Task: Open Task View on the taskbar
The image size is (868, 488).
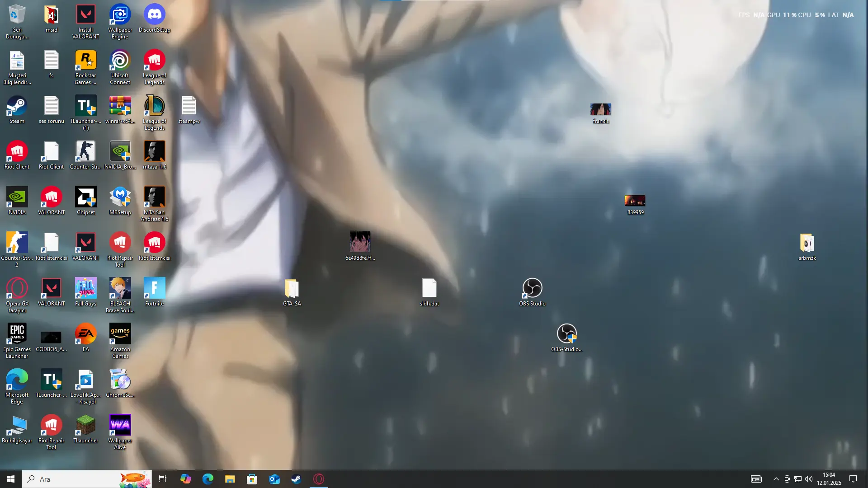Action: point(163,479)
